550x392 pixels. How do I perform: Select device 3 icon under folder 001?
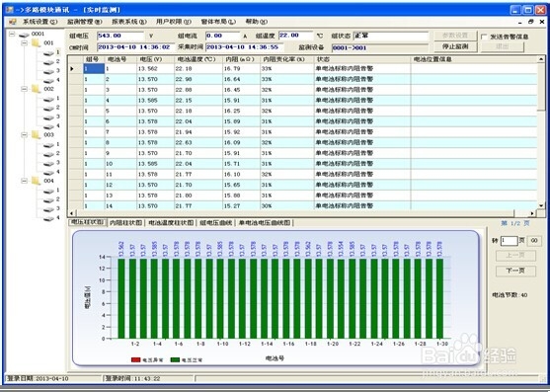[x=48, y=71]
